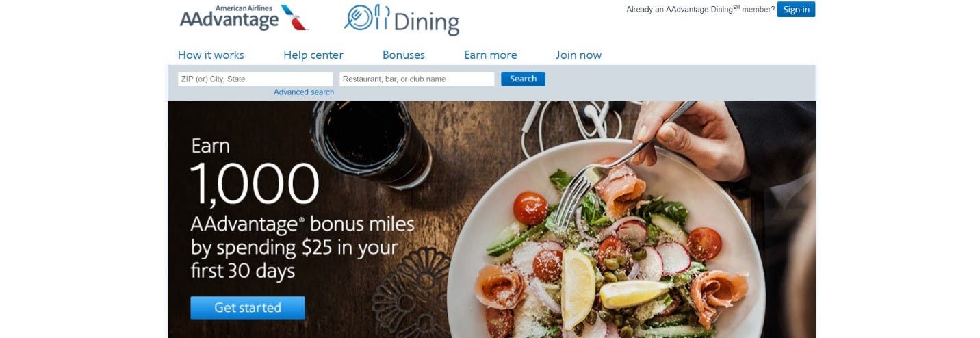Go to the Help center page

(x=313, y=55)
